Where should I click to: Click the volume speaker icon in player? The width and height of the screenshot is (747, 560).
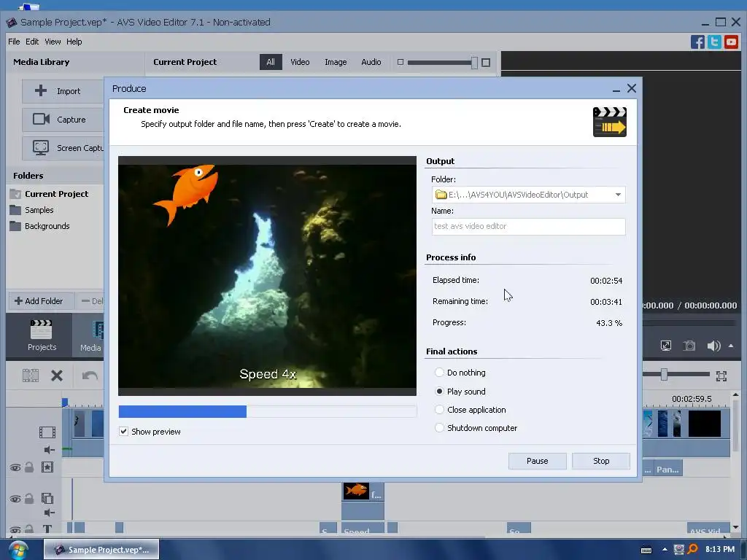pos(713,346)
